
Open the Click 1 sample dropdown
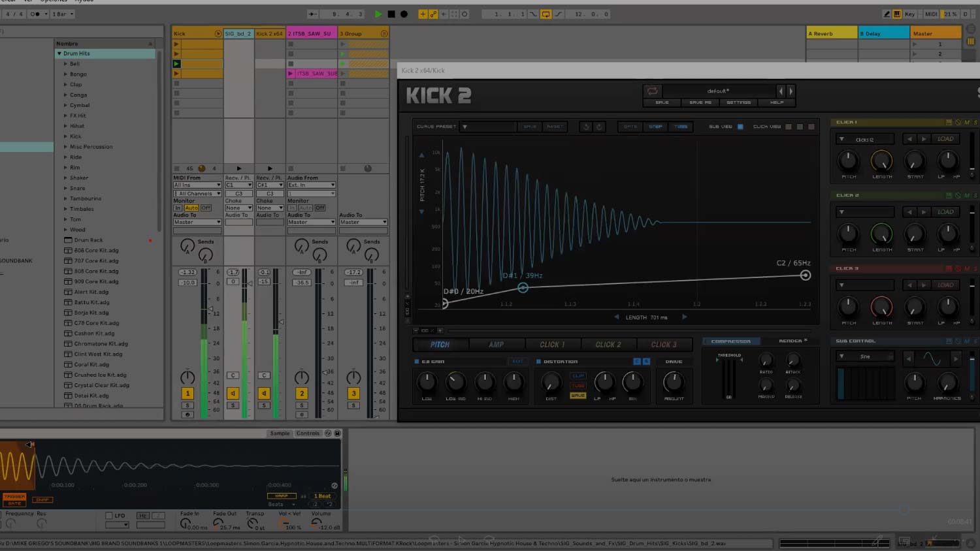[865, 139]
